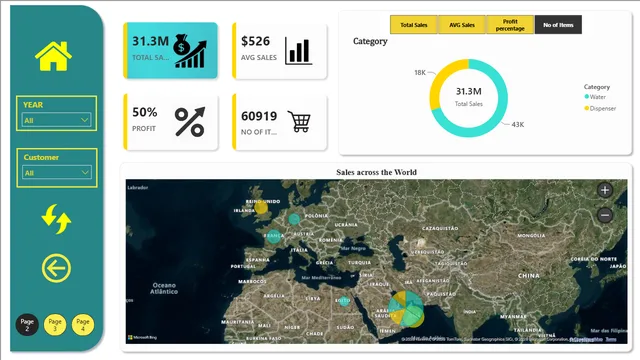The image size is (640, 360).
Task: Select the AVG Sales tab
Action: [x=462, y=25]
